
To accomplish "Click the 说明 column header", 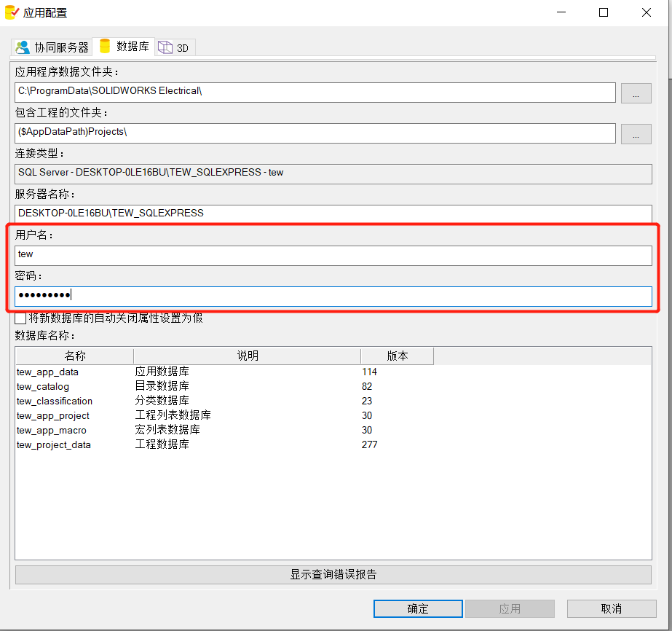I will [248, 356].
